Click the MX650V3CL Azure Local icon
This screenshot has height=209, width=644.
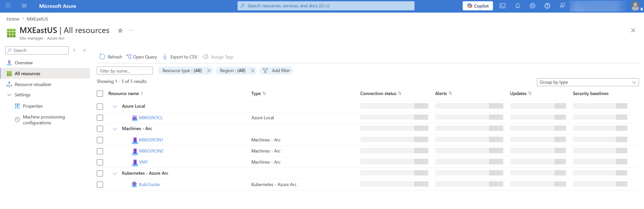pos(134,118)
